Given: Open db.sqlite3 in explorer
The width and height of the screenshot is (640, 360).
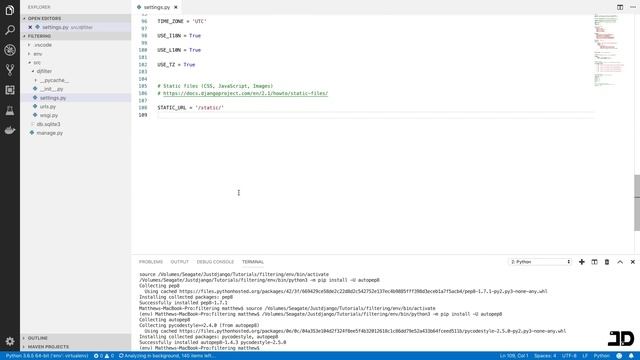Looking at the screenshot, I should click(x=48, y=124).
